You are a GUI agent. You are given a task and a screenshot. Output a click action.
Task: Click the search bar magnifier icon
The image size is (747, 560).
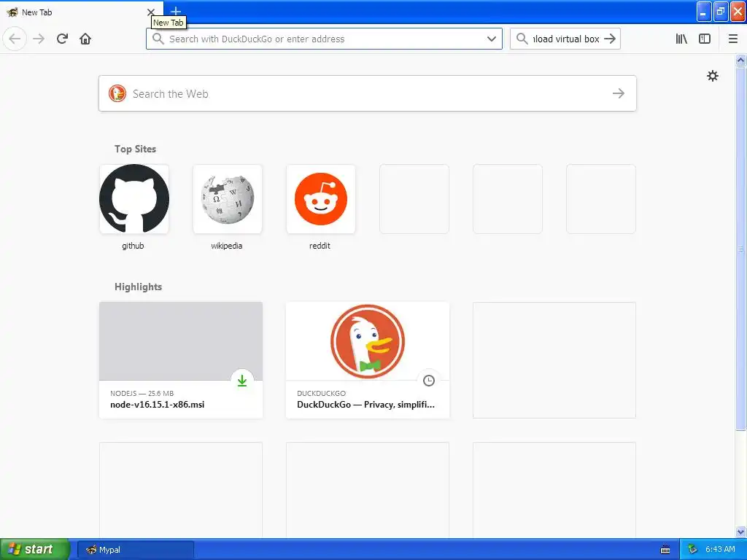pyautogui.click(x=522, y=39)
